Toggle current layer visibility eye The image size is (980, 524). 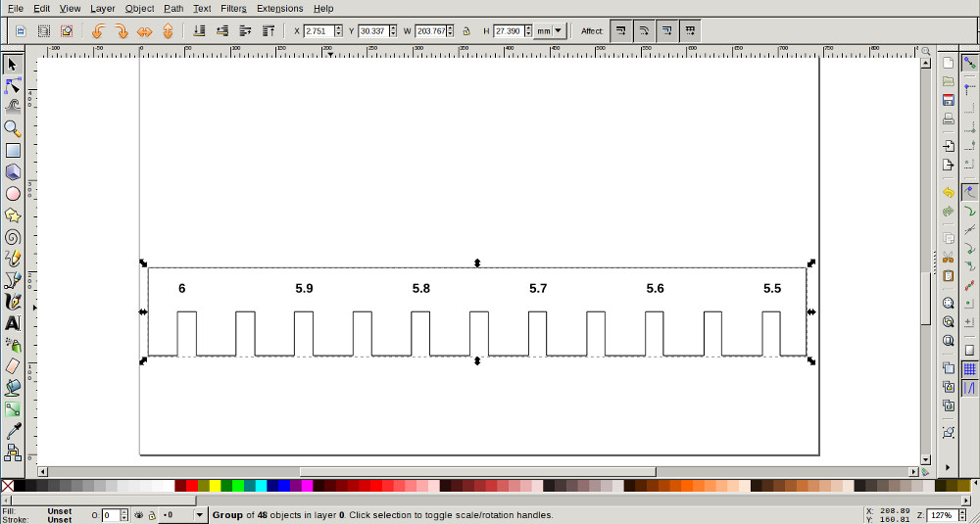140,515
